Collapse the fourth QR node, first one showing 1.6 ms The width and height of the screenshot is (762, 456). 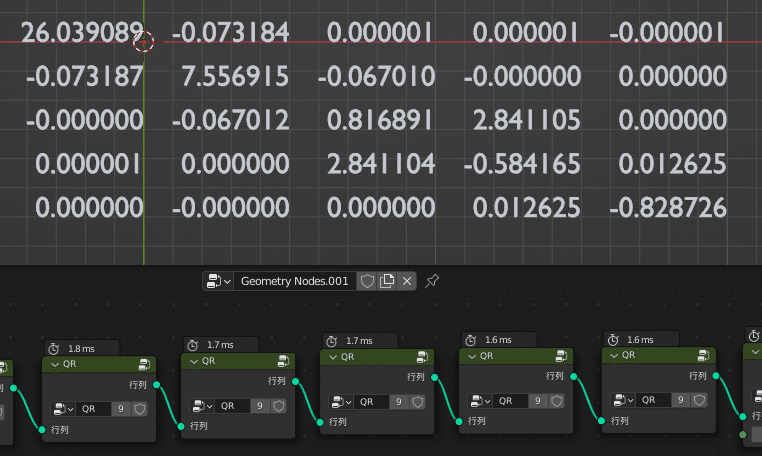tap(472, 356)
